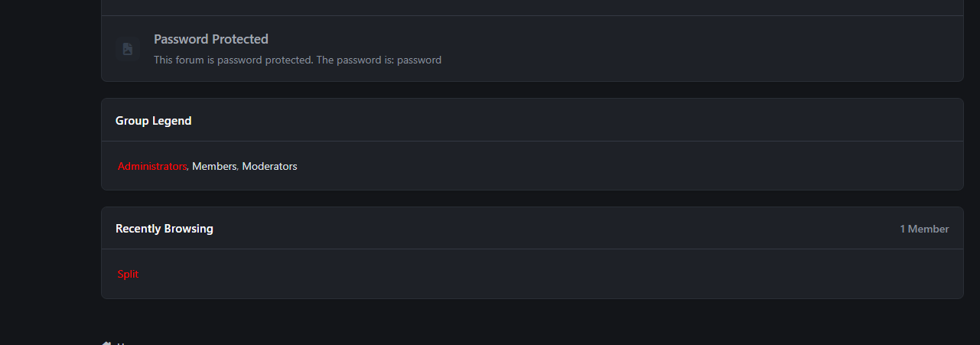This screenshot has width=980, height=345.
Task: Click the partially visible Home breadcrumb icon
Action: tap(106, 343)
